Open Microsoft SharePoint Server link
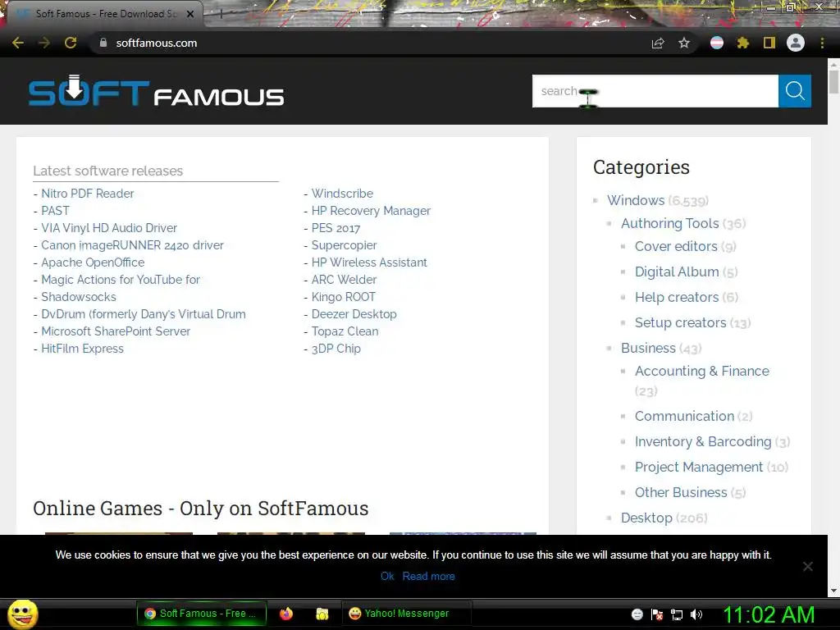The image size is (840, 630). pyautogui.click(x=116, y=331)
